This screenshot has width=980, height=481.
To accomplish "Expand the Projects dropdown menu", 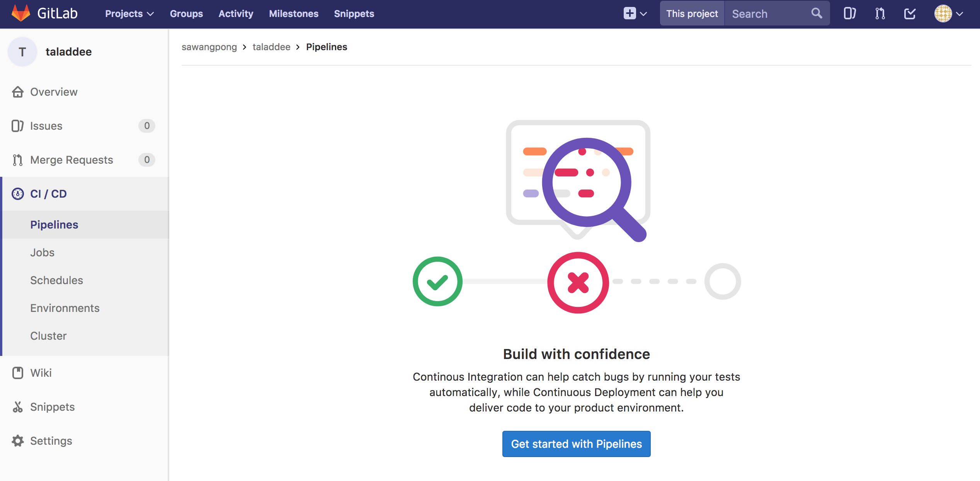I will (x=129, y=14).
